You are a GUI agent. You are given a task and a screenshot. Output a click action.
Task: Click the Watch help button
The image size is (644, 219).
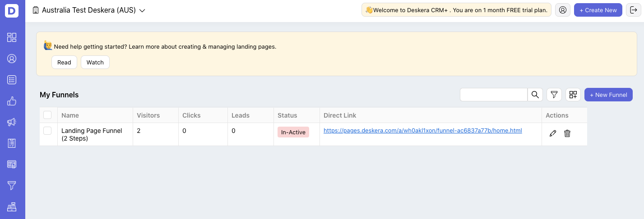[95, 62]
